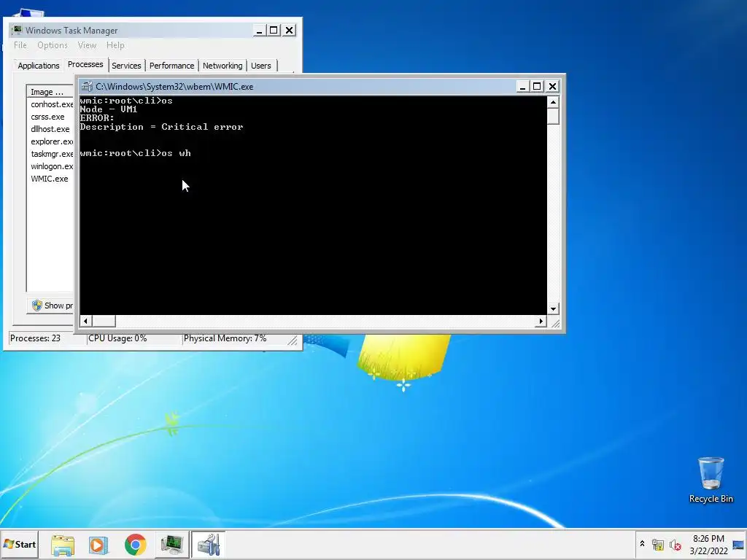Select the Processes tab
This screenshot has width=747, height=560.
(x=85, y=64)
